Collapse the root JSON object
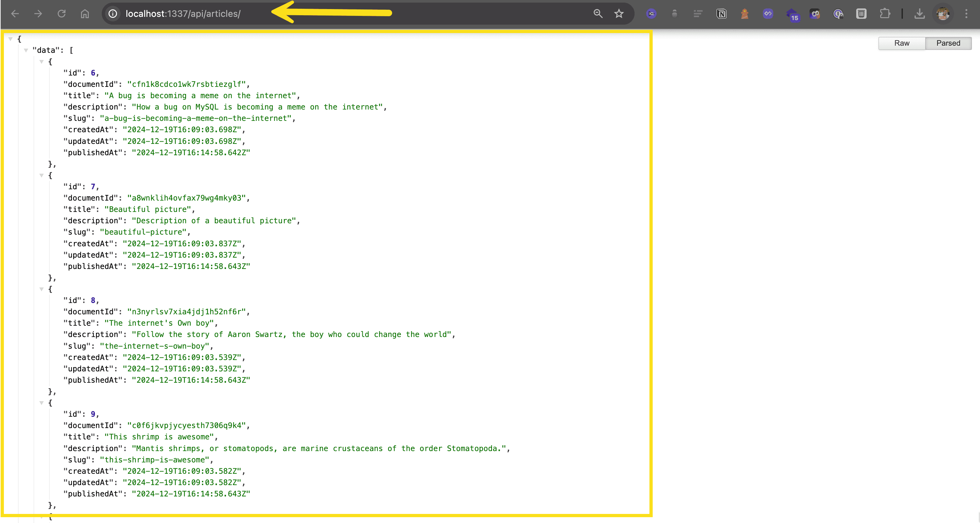 pos(11,39)
